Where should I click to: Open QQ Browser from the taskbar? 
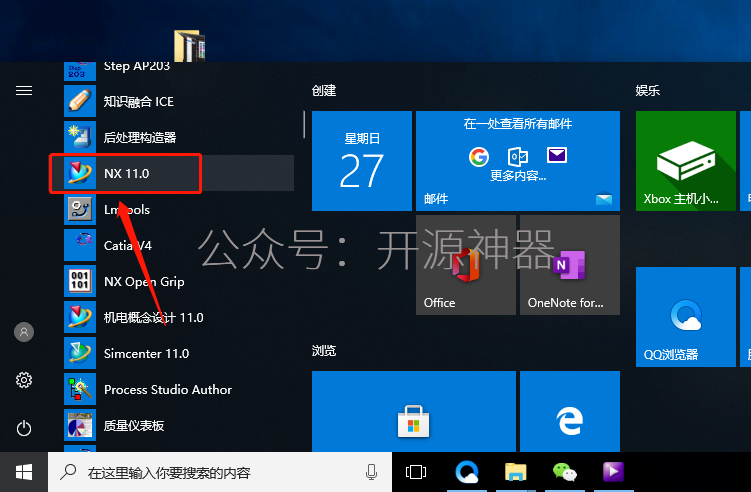[x=467, y=472]
